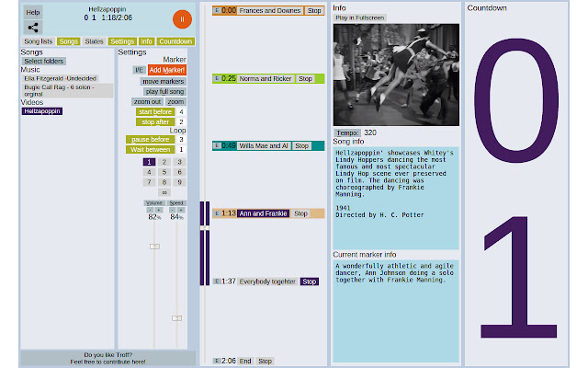The image size is (588, 368).
Task: Decrease volume with the minus button
Action: pos(150,210)
